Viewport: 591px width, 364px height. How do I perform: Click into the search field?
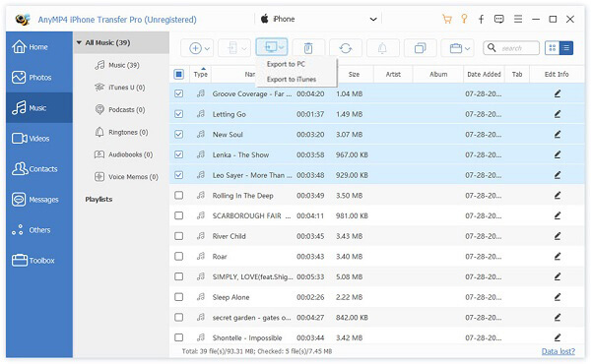[x=511, y=48]
